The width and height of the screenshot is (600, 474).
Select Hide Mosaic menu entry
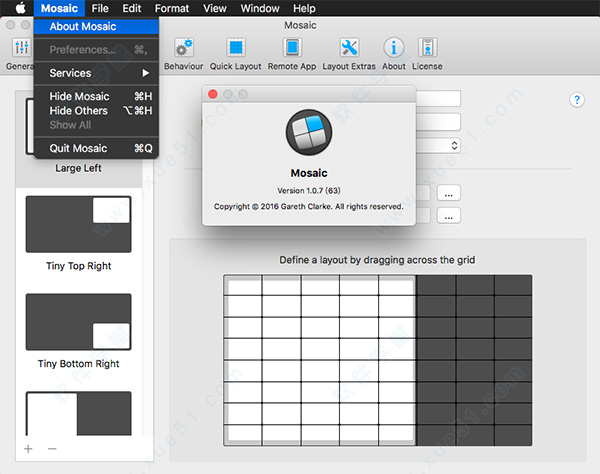96,96
